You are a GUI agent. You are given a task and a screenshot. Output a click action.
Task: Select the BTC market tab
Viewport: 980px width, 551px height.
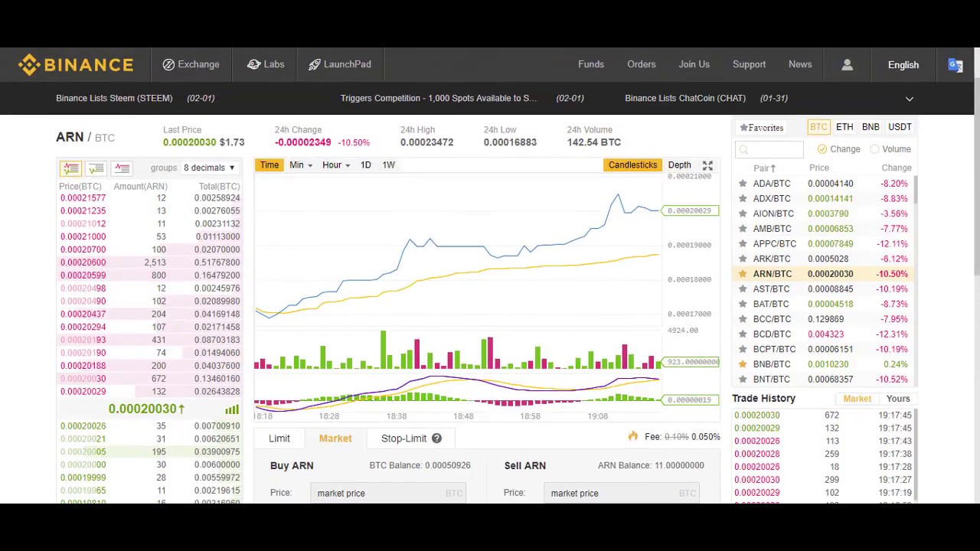pos(818,127)
